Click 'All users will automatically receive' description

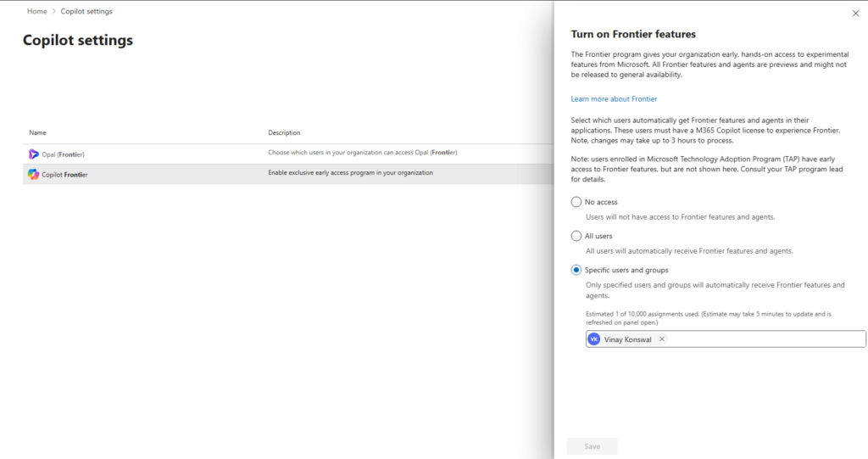click(689, 251)
